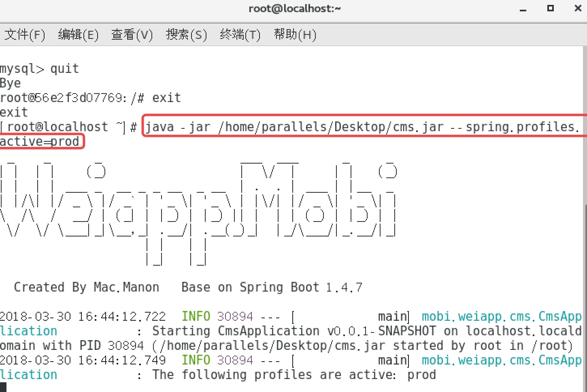Image resolution: width=587 pixels, height=392 pixels.
Task: Click the terminal cursor block at bottom
Action: click(3, 388)
